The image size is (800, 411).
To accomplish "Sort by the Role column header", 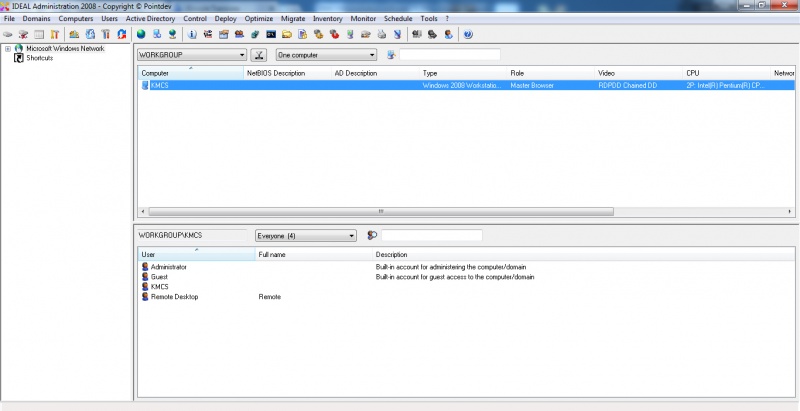I will point(551,73).
